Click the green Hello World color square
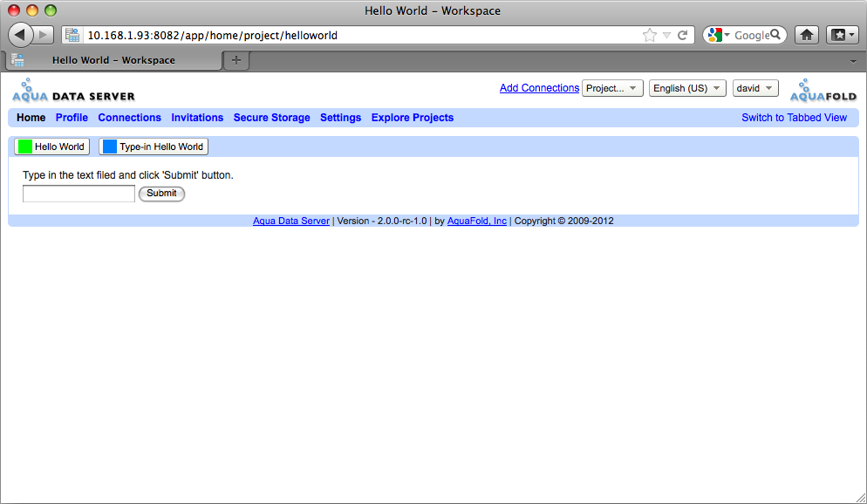Screen dimensions: 867x504 [25, 146]
